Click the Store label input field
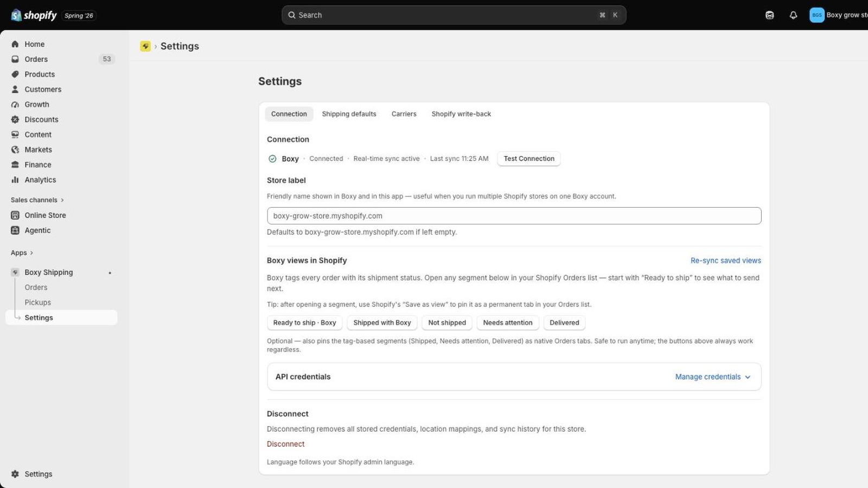This screenshot has height=488, width=868. 514,216
